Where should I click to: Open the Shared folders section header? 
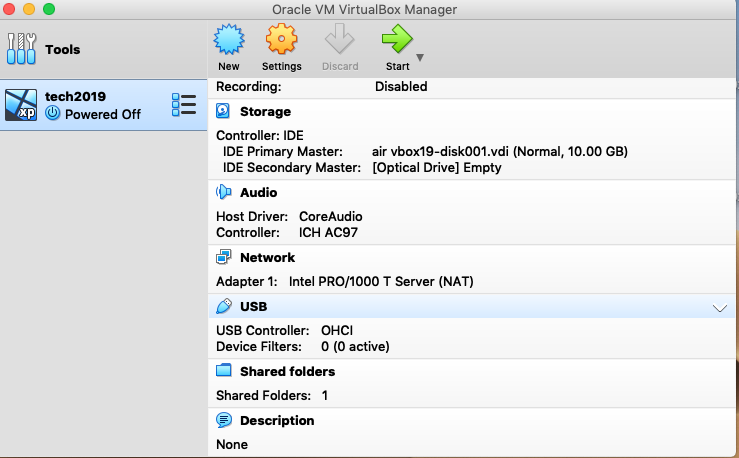click(287, 372)
